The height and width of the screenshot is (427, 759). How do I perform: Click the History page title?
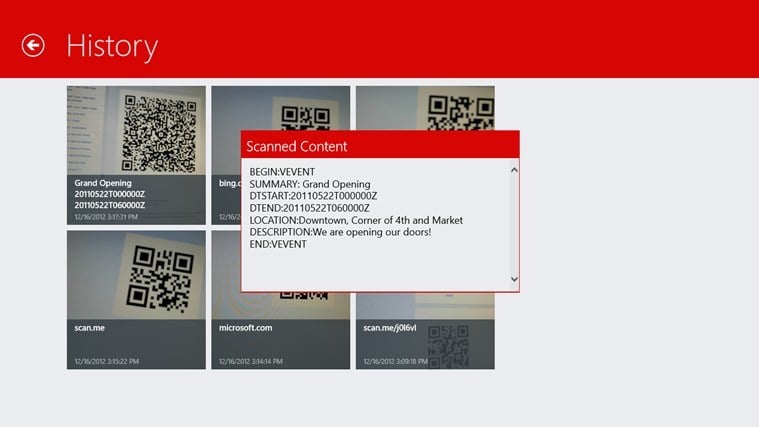coord(112,46)
